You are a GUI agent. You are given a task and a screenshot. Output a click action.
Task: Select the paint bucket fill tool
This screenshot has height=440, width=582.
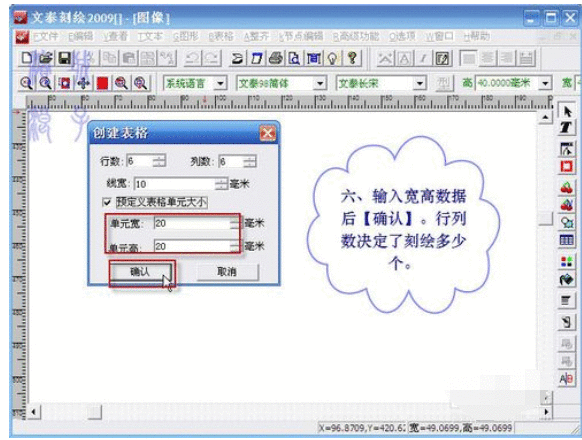[566, 279]
